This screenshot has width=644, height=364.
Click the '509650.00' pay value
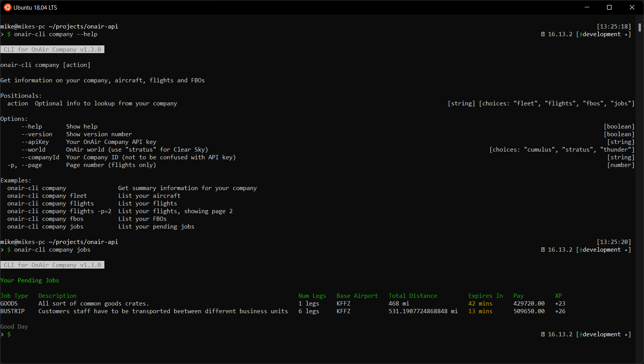click(x=529, y=311)
